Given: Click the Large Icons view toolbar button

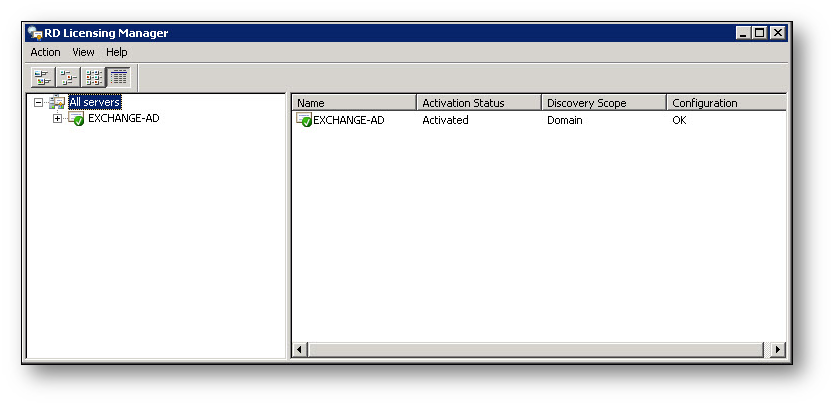Looking at the screenshot, I should point(42,76).
